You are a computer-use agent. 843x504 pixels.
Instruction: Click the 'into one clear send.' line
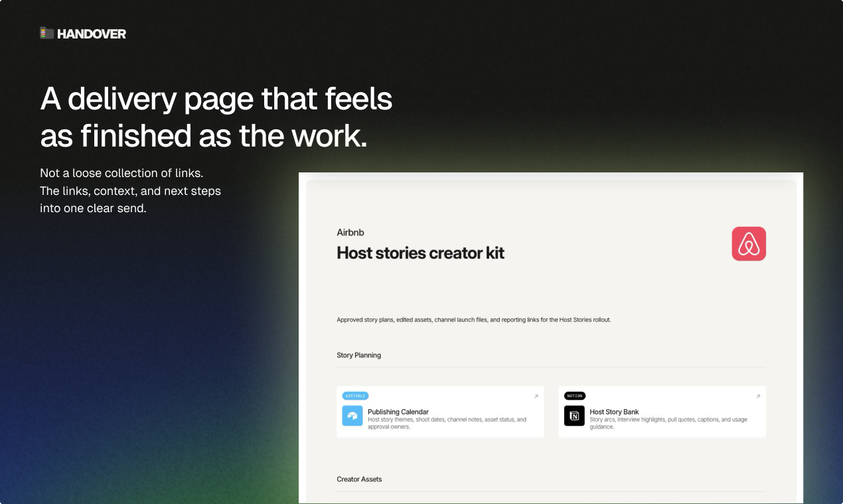(x=93, y=208)
